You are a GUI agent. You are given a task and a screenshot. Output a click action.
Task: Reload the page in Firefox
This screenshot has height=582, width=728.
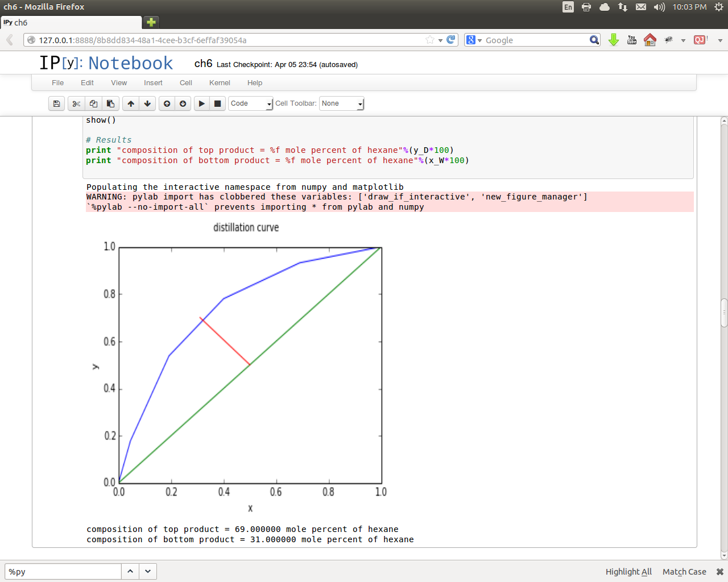coord(451,40)
